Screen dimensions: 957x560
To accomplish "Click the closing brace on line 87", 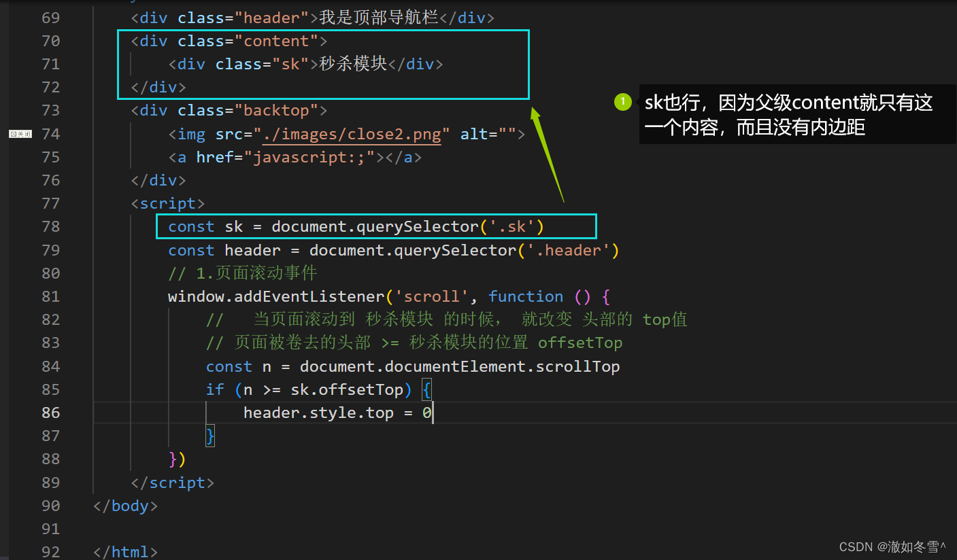I will pos(210,436).
